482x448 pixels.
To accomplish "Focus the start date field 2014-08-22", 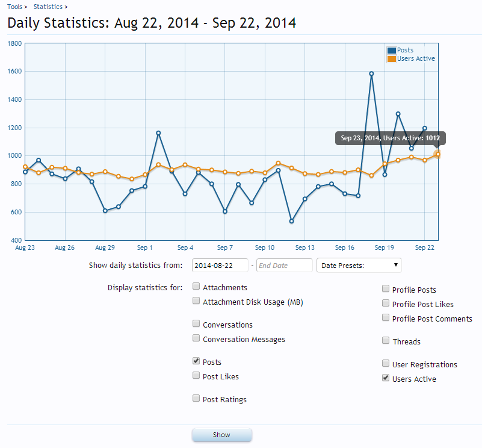I will [x=220, y=265].
